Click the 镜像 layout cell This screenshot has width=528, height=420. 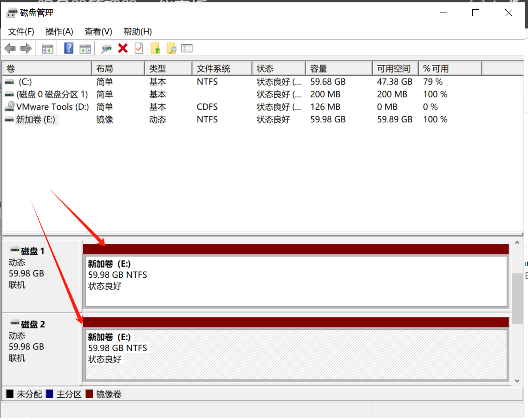tap(105, 119)
